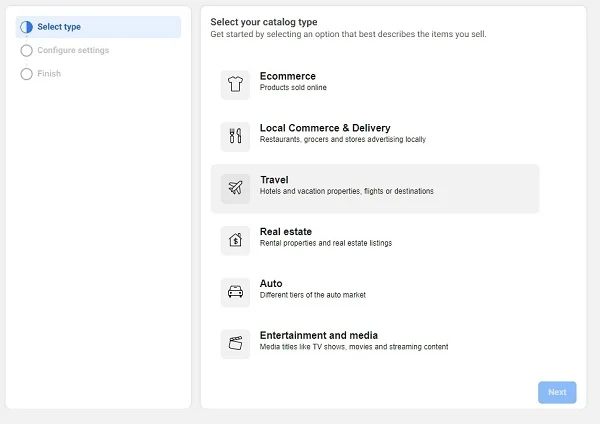600x424 pixels.
Task: Go to the Configure settings step label
Action: tap(73, 50)
